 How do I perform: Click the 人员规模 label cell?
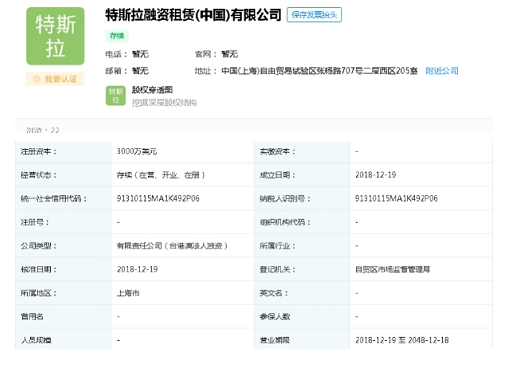pos(63,340)
